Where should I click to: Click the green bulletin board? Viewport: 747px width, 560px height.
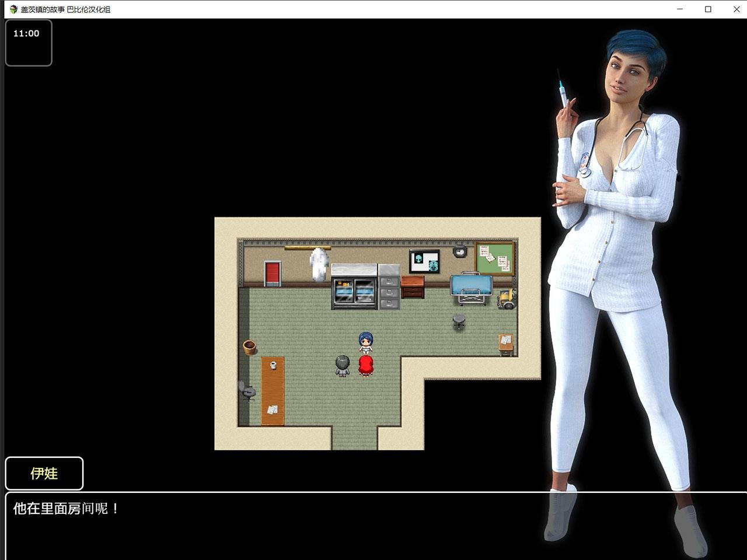495,258
